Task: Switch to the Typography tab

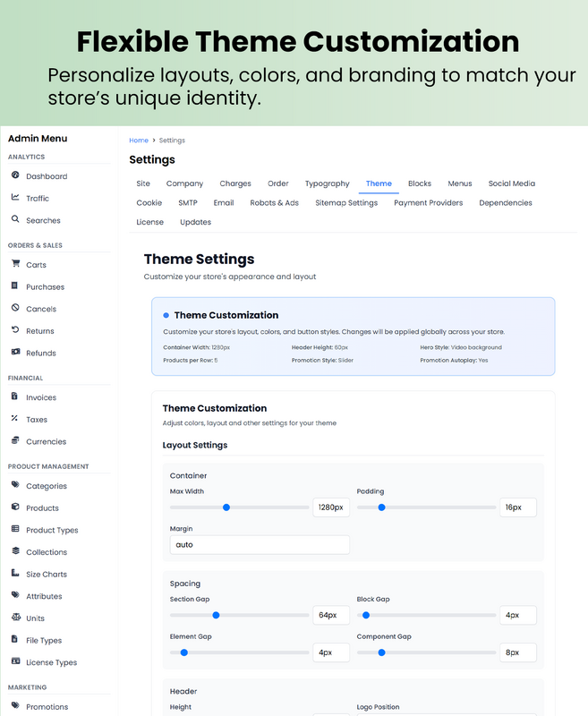Action: coord(327,183)
